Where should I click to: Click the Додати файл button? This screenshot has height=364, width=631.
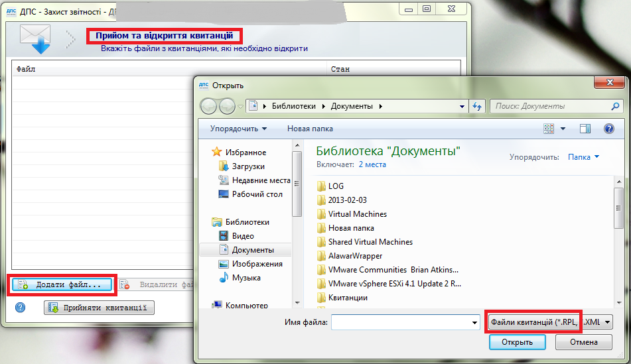point(61,284)
